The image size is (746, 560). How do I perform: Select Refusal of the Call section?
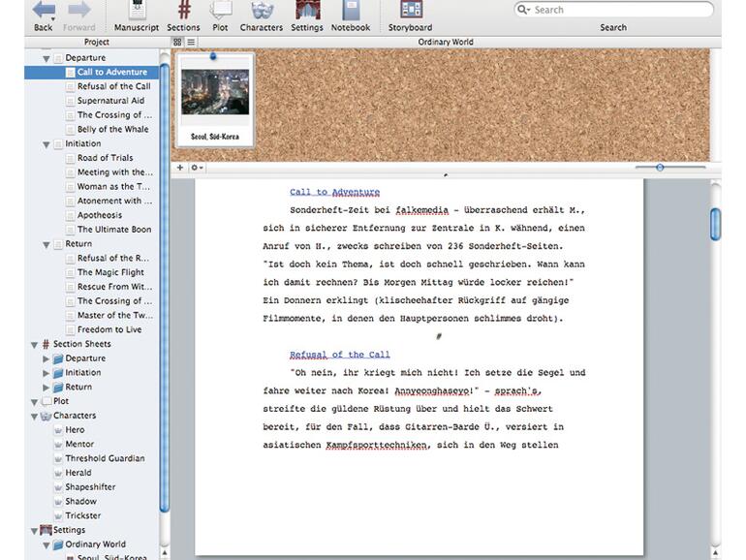click(x=112, y=86)
